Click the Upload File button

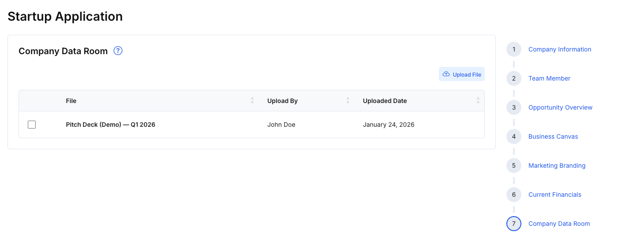click(461, 74)
